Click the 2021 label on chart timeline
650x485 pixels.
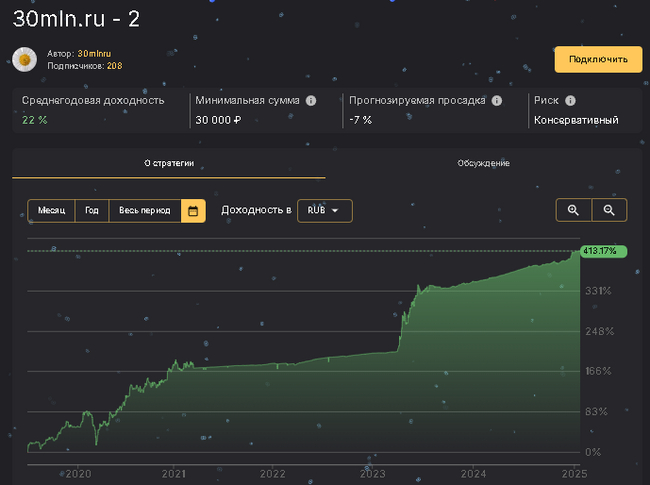(x=174, y=473)
